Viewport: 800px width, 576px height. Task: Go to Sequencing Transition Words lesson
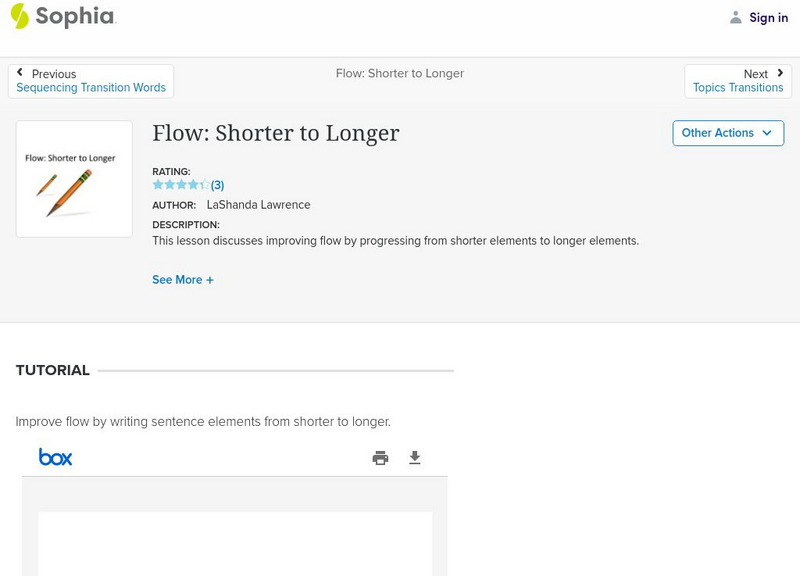pyautogui.click(x=91, y=88)
